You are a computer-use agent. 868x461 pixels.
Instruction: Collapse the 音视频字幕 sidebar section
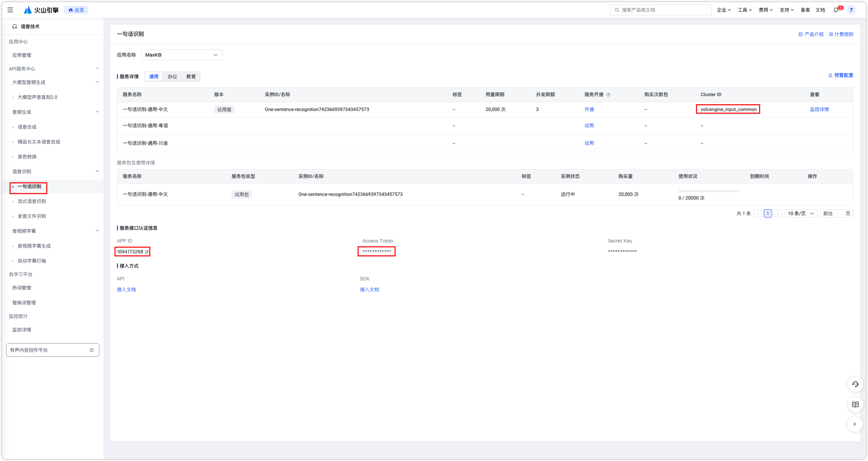click(98, 231)
